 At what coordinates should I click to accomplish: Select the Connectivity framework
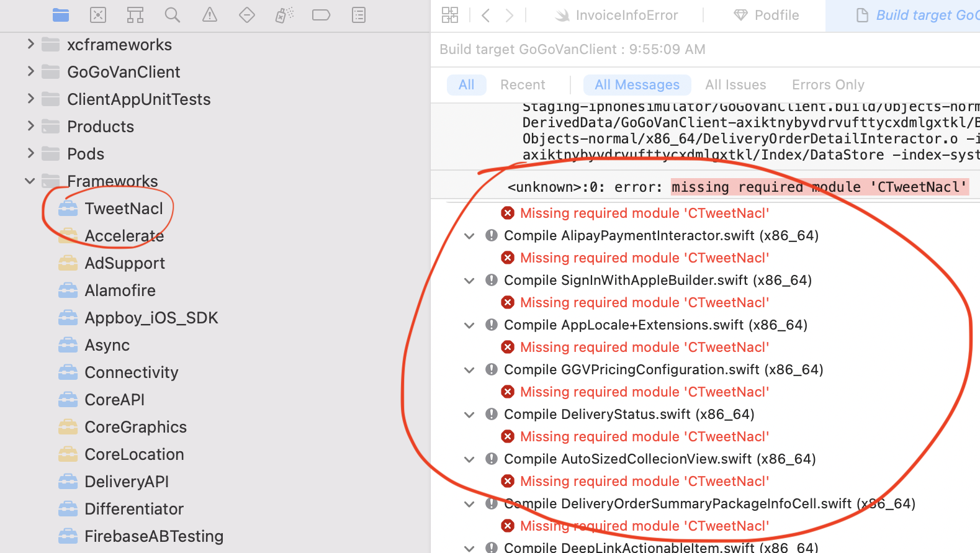(x=132, y=372)
